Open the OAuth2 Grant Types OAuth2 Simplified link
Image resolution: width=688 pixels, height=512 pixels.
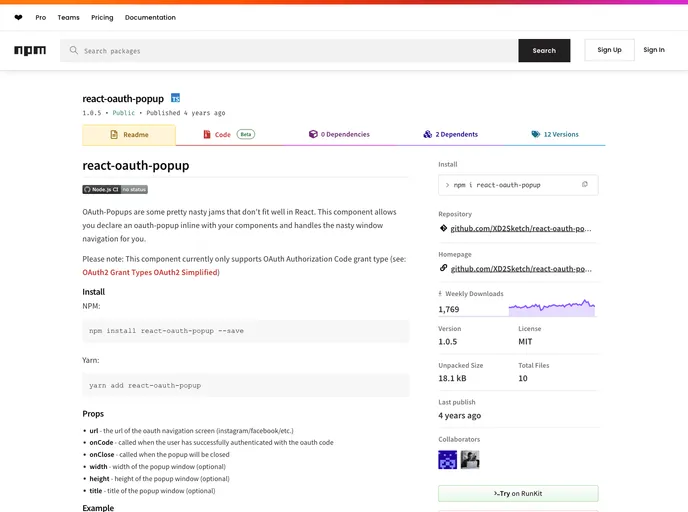(x=150, y=272)
